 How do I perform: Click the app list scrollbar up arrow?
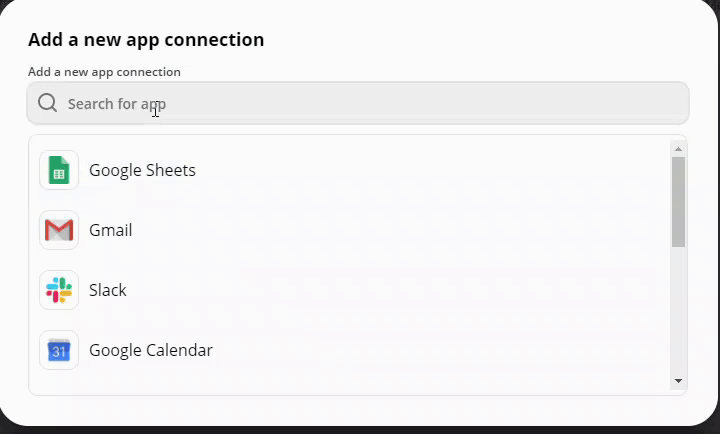click(x=678, y=149)
